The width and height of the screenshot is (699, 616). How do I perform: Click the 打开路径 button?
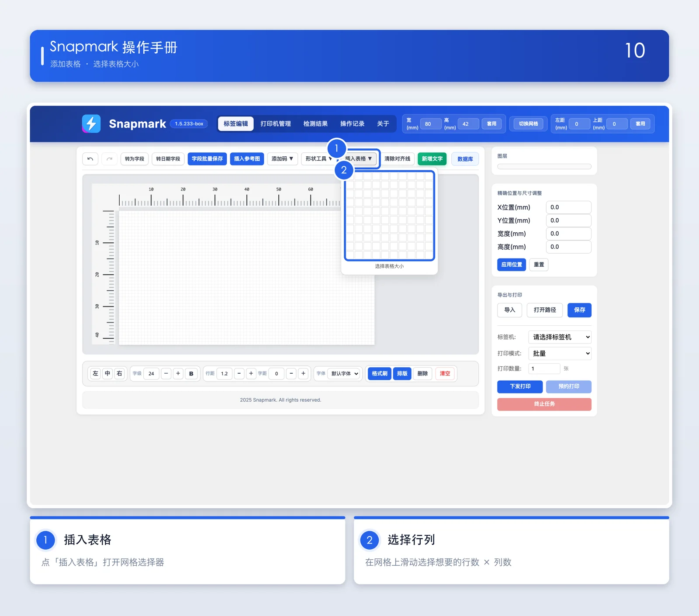545,310
